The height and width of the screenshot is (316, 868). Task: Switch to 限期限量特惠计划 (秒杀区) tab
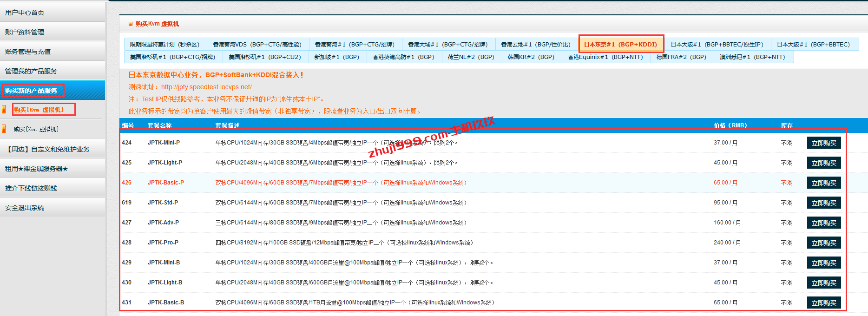pos(165,44)
